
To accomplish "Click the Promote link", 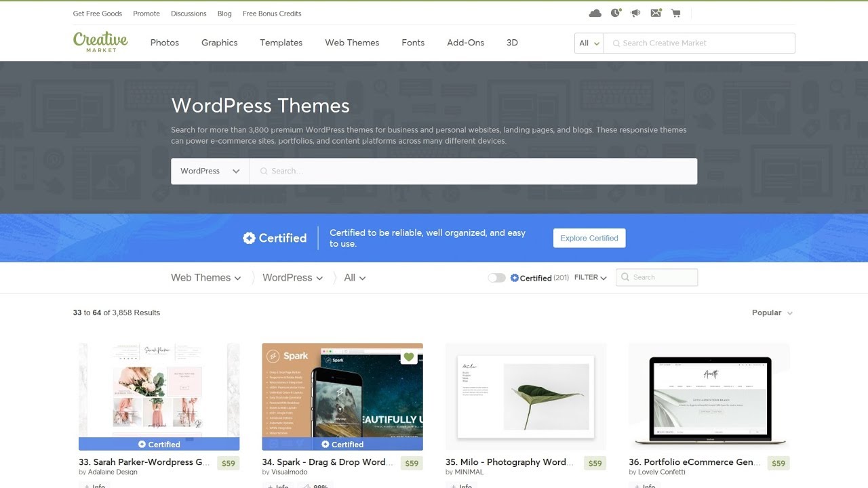I will pyautogui.click(x=146, y=14).
